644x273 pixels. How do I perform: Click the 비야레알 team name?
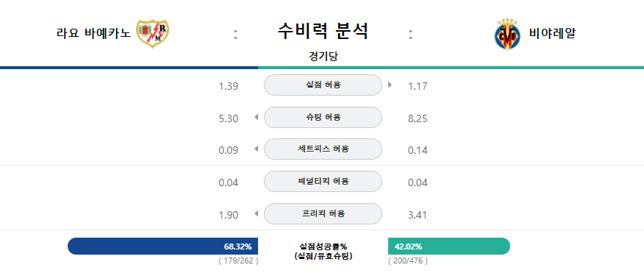[552, 33]
